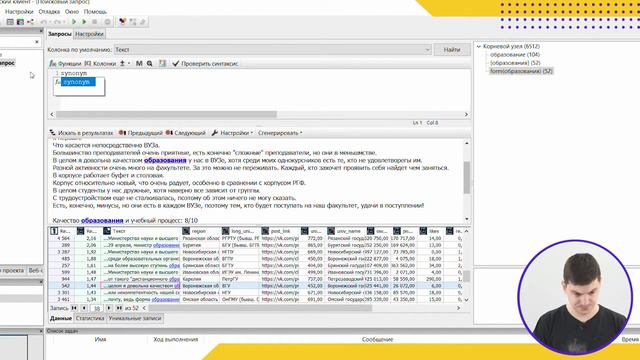Click the Найти button
Screen dimensions: 640x360
coord(452,50)
